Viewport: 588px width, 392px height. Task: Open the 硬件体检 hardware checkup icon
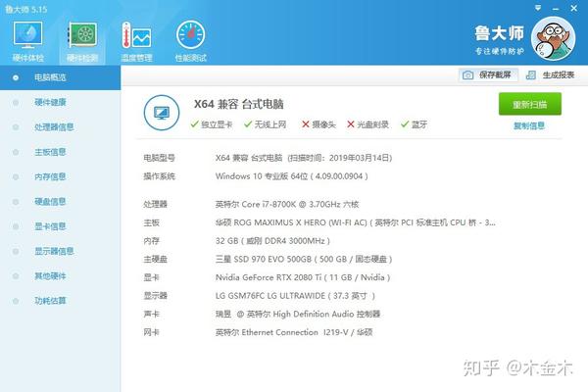point(27,41)
